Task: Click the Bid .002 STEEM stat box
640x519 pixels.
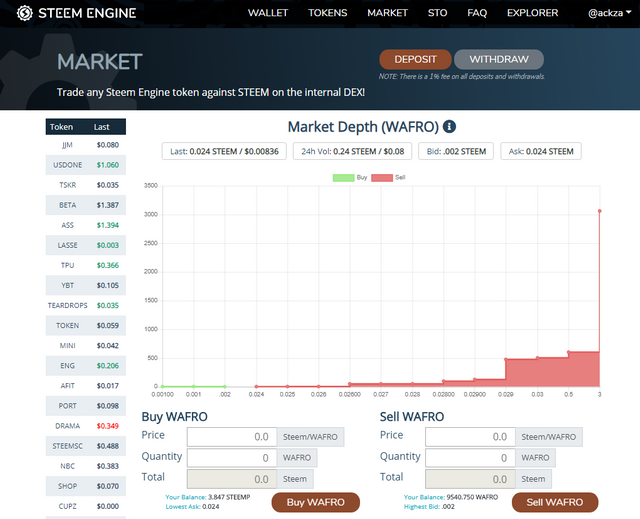Action: [x=456, y=151]
